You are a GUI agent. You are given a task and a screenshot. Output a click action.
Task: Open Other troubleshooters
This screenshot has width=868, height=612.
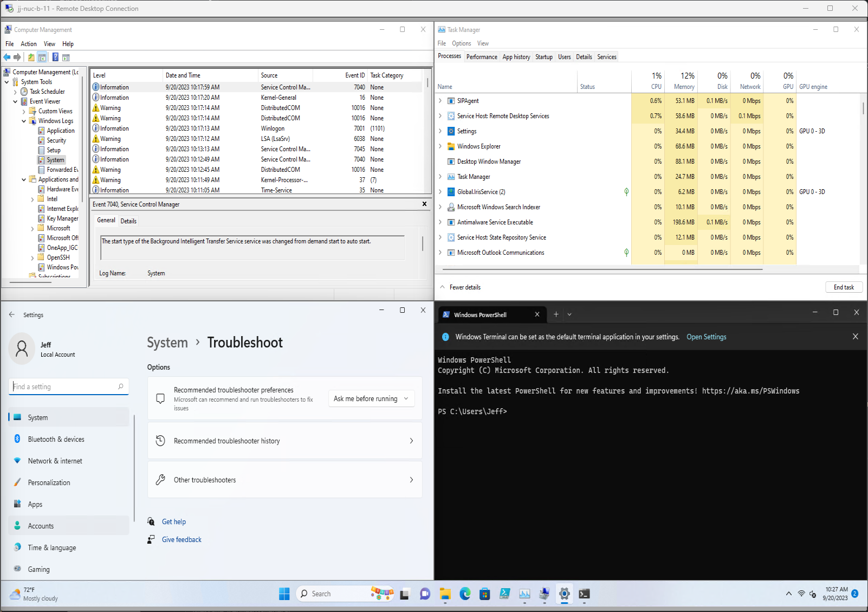[285, 480]
